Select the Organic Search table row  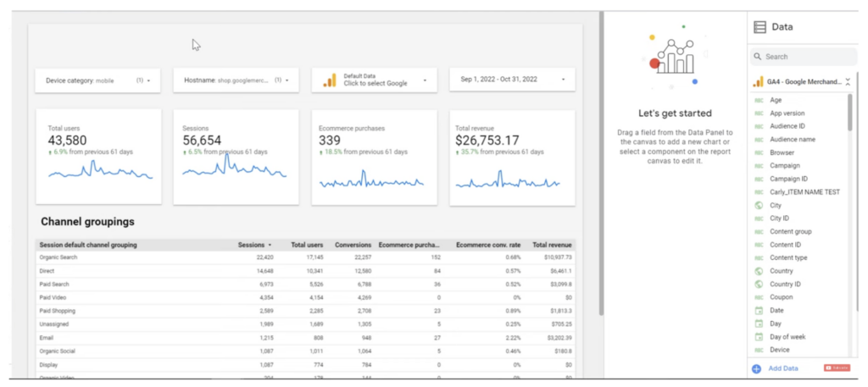click(x=305, y=257)
